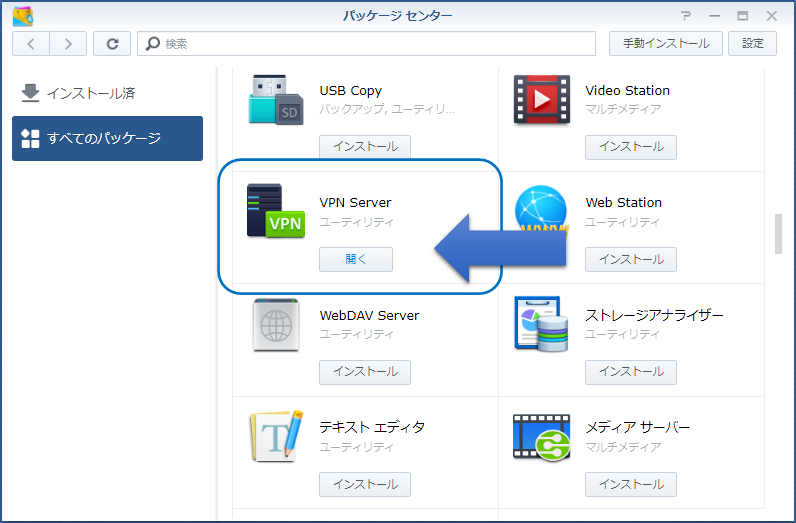Select すべてのパッケージ in the sidebar

(x=108, y=138)
